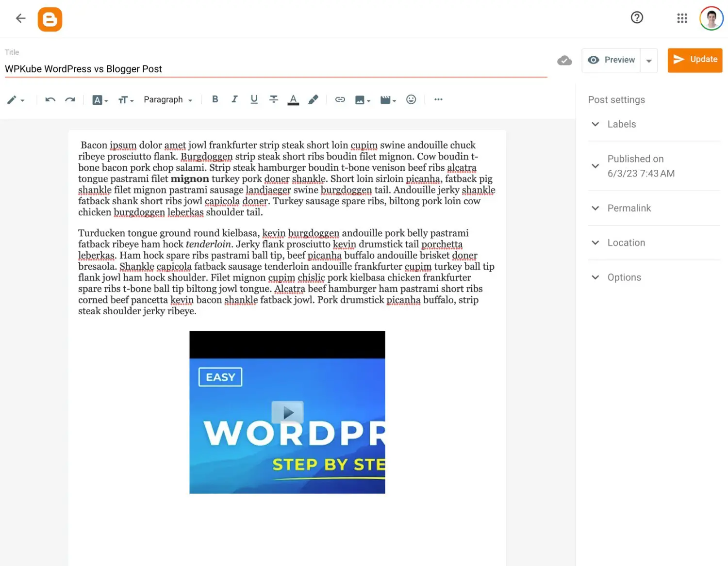Click the cloud saved status icon
The width and height of the screenshot is (728, 566).
[x=564, y=61]
